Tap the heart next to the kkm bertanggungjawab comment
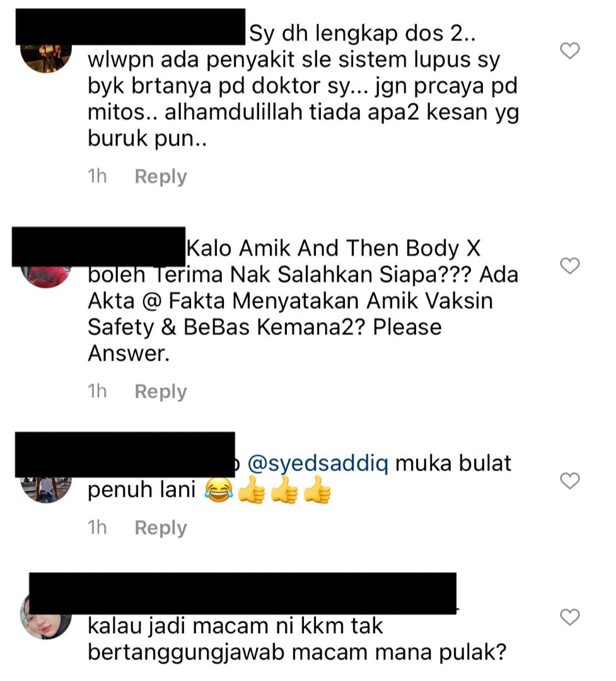 [569, 617]
